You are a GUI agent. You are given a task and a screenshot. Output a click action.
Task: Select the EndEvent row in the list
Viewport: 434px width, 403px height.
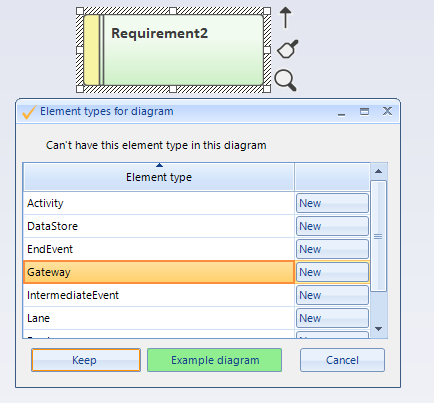pos(159,249)
